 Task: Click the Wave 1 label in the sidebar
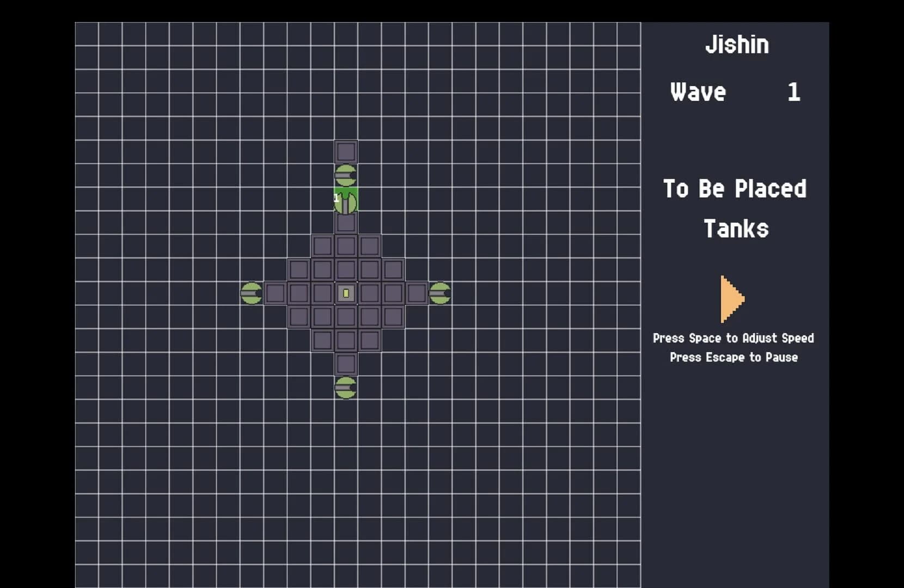[x=699, y=92]
